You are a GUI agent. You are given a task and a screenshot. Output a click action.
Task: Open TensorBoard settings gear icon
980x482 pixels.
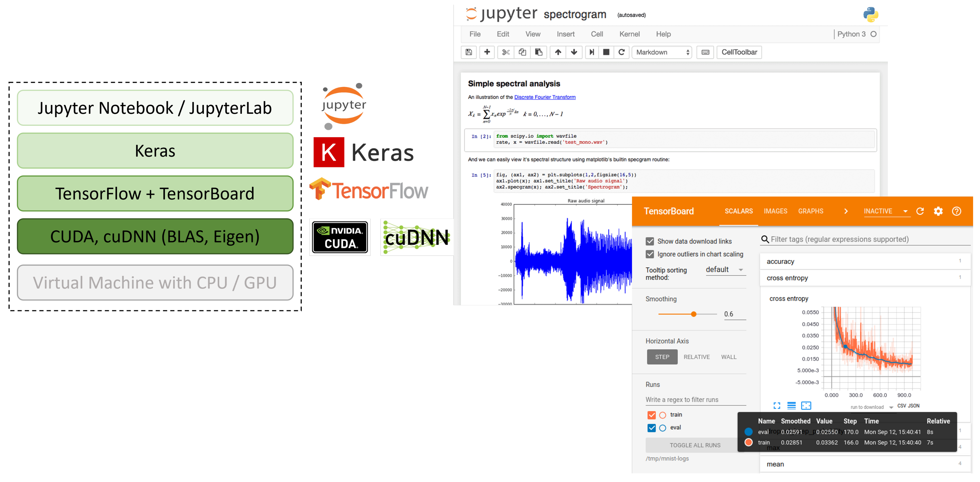coord(938,211)
